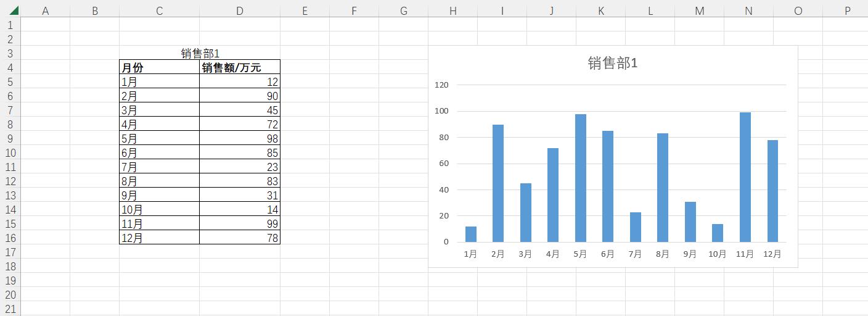Click the sales value 45 cell
Screen dimensions: 868x316
coord(239,110)
